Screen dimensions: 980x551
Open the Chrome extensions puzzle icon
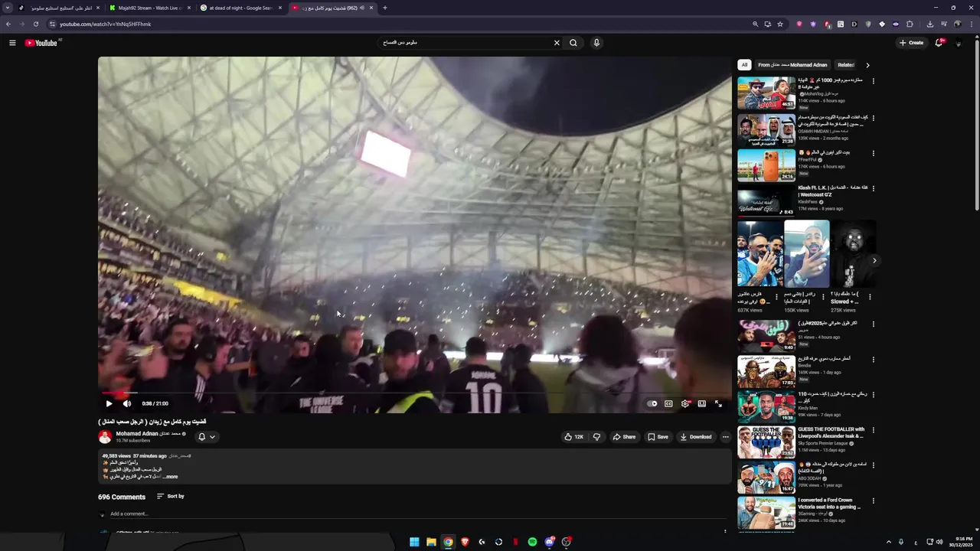pos(910,24)
